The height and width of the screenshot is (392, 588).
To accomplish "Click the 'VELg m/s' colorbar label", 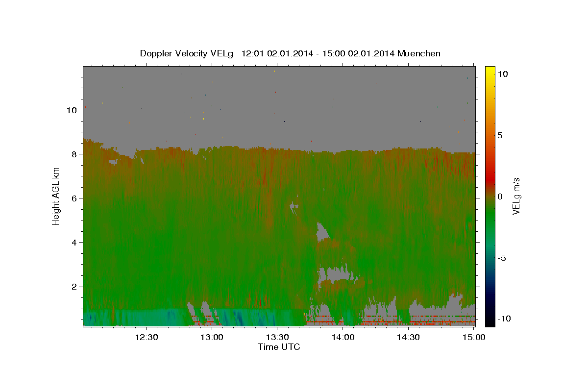I will [x=516, y=196].
